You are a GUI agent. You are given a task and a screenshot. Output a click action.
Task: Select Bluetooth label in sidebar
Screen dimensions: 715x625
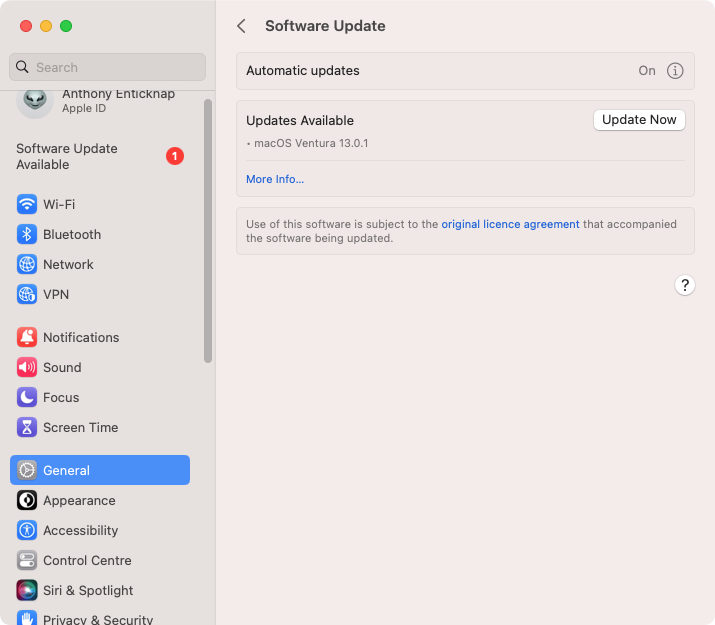72,234
